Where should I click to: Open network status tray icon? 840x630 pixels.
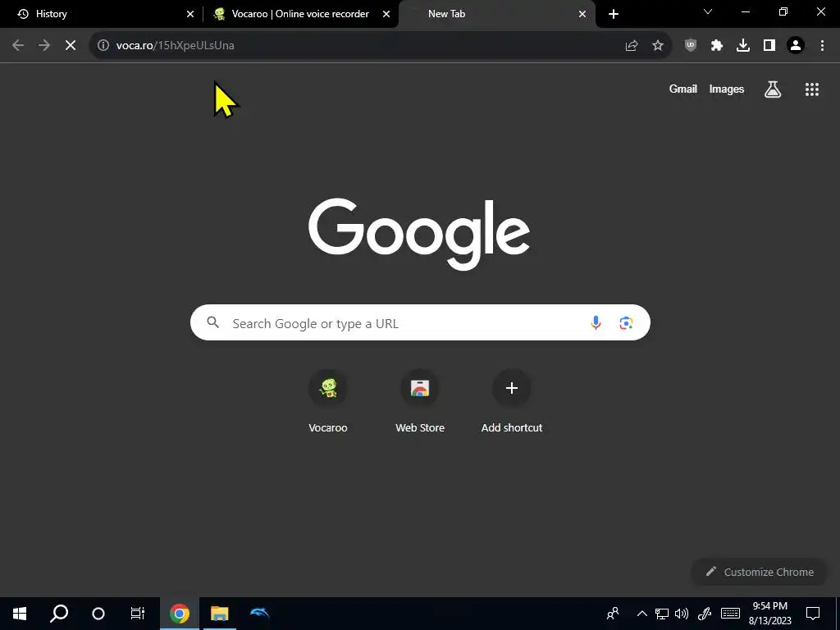coord(662,614)
